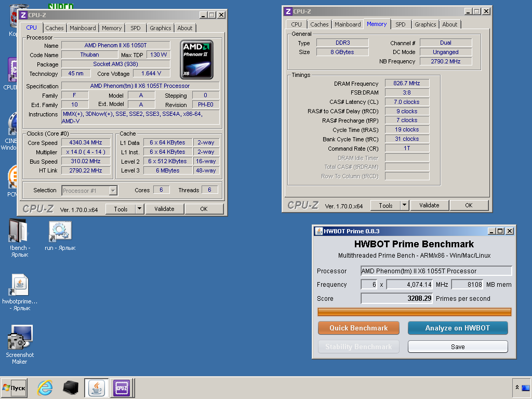Click the HWBOT Prime title bar Java icon
The image size is (532, 399).
318,231
